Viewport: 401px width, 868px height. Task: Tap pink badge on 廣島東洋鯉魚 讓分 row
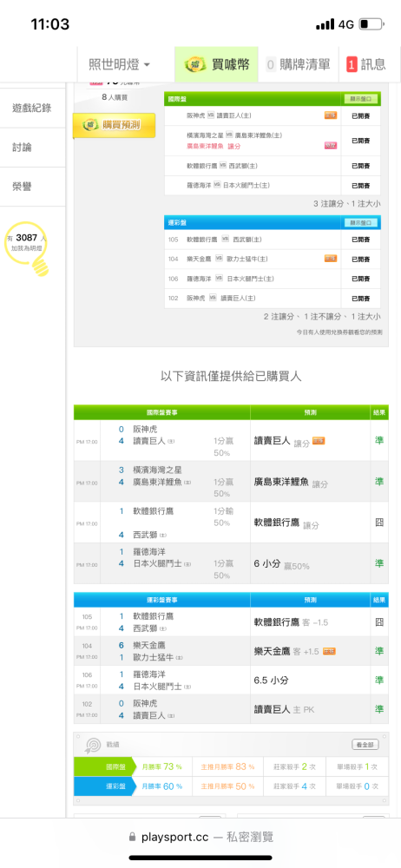330,146
